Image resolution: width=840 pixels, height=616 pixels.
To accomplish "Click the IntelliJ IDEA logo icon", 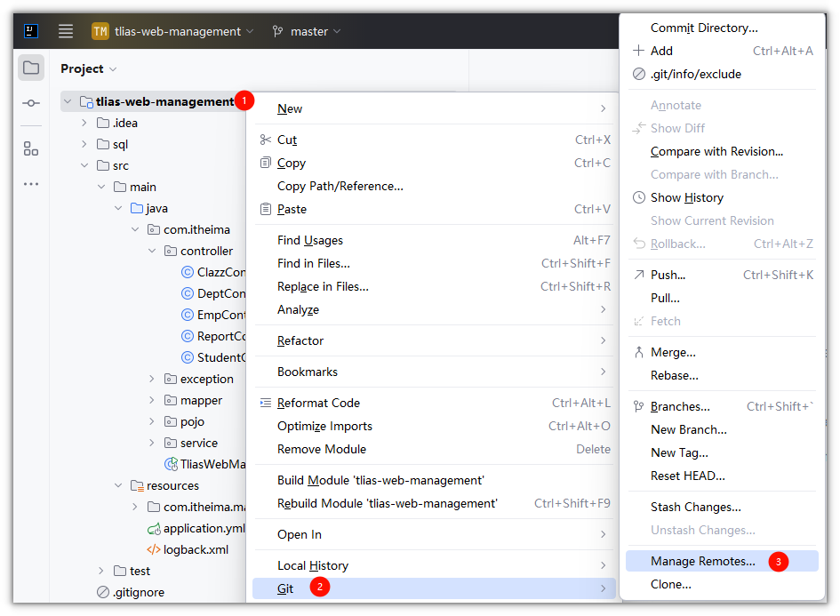I will 31,31.
